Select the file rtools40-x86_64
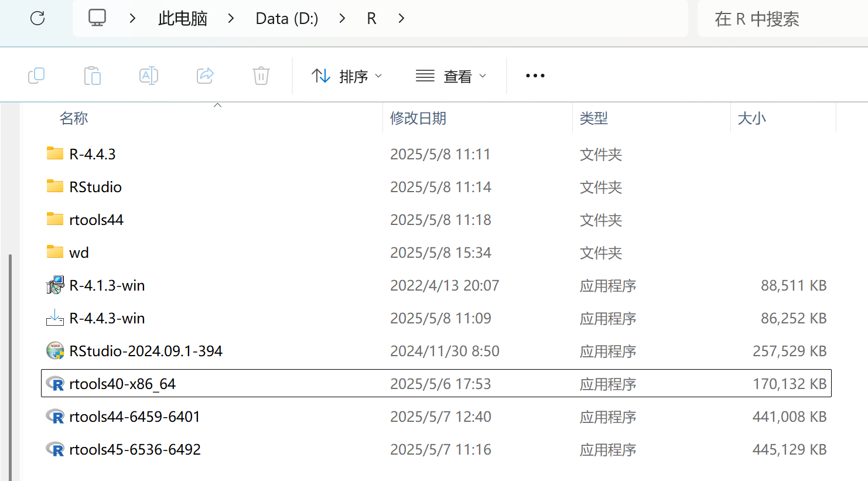 122,384
